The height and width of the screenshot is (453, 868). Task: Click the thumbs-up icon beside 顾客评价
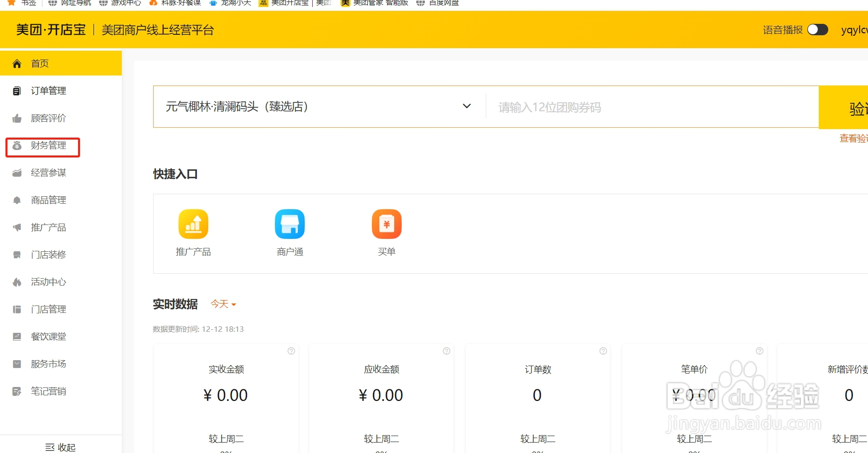point(17,118)
